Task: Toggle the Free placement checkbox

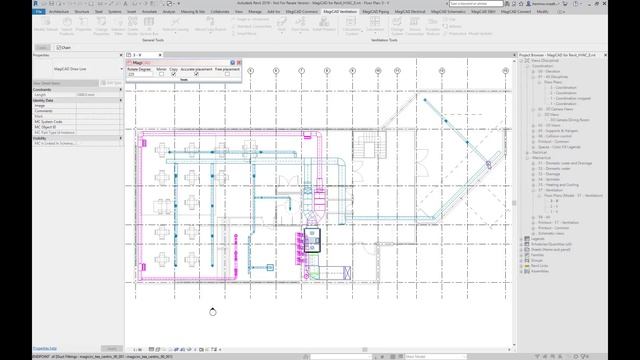Action: pyautogui.click(x=227, y=74)
